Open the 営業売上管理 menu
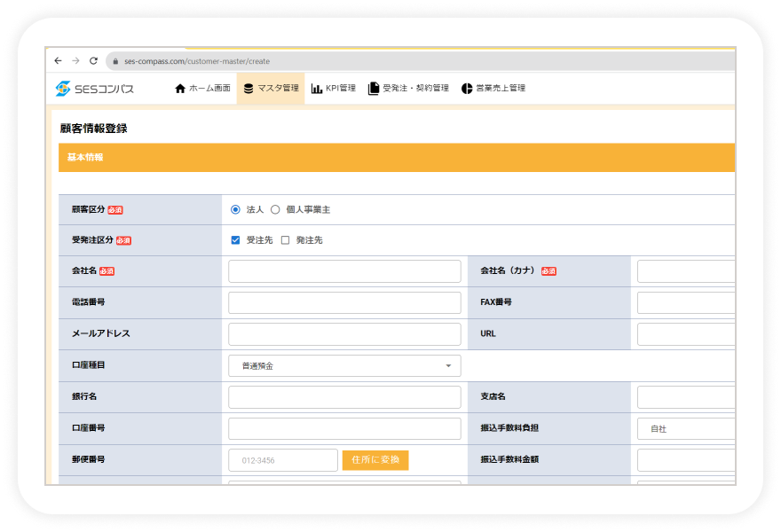 point(493,89)
